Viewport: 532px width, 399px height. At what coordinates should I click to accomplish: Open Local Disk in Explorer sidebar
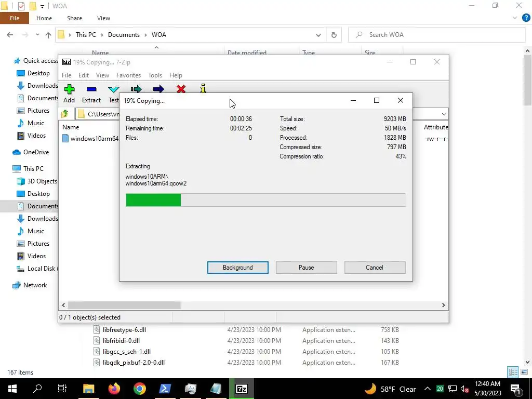coord(41,269)
